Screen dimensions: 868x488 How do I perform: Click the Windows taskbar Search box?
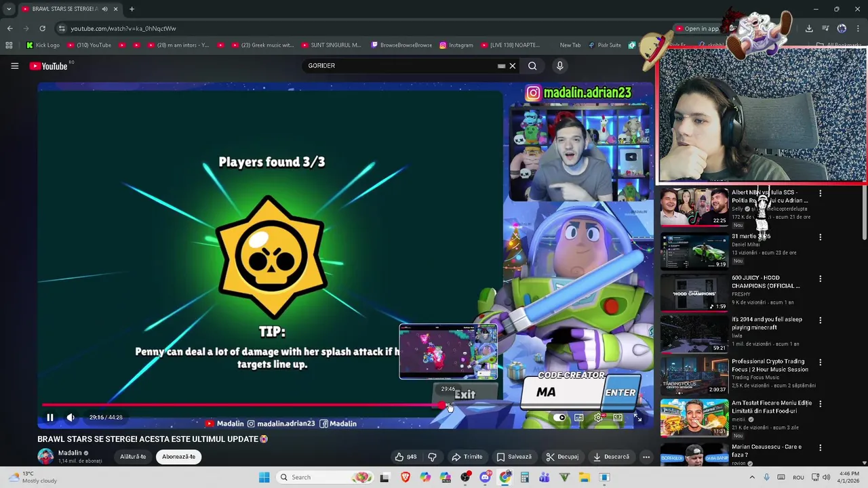pos(325,477)
